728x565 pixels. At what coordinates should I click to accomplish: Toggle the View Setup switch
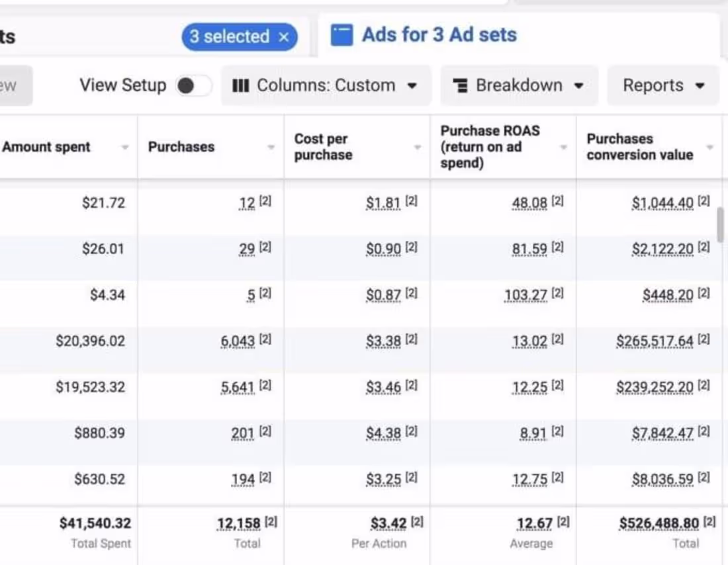coord(193,85)
